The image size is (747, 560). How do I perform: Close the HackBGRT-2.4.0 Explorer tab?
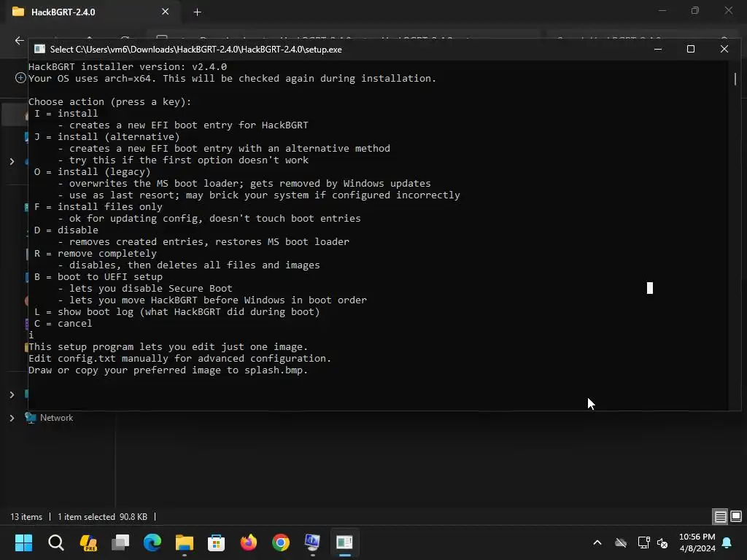coord(166,12)
